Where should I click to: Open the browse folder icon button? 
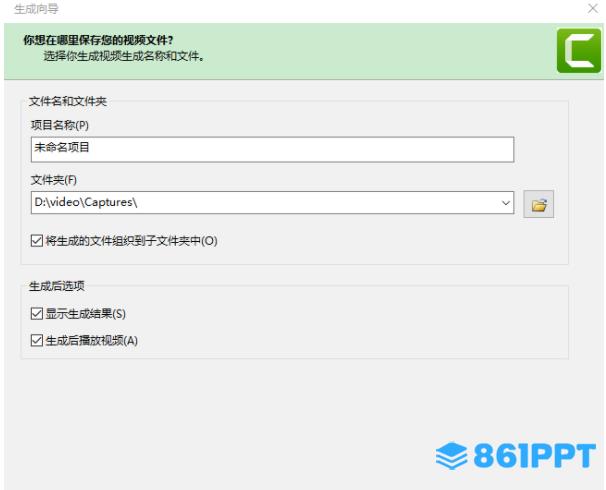pyautogui.click(x=538, y=204)
